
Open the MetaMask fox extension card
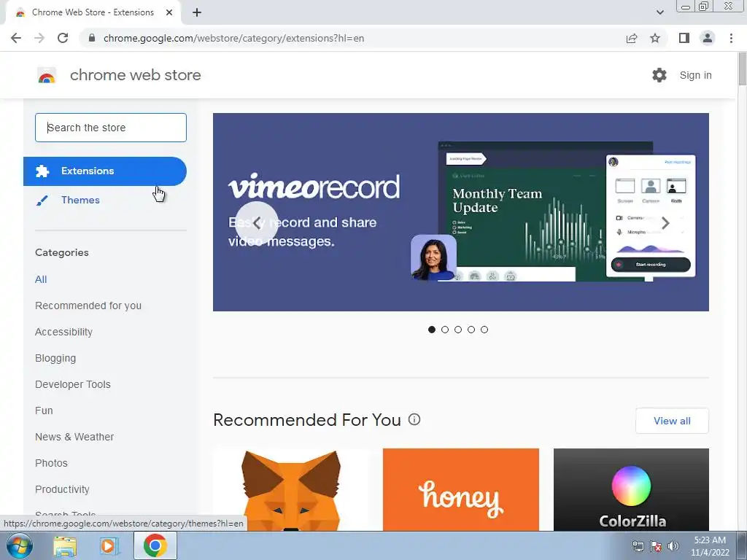291,489
